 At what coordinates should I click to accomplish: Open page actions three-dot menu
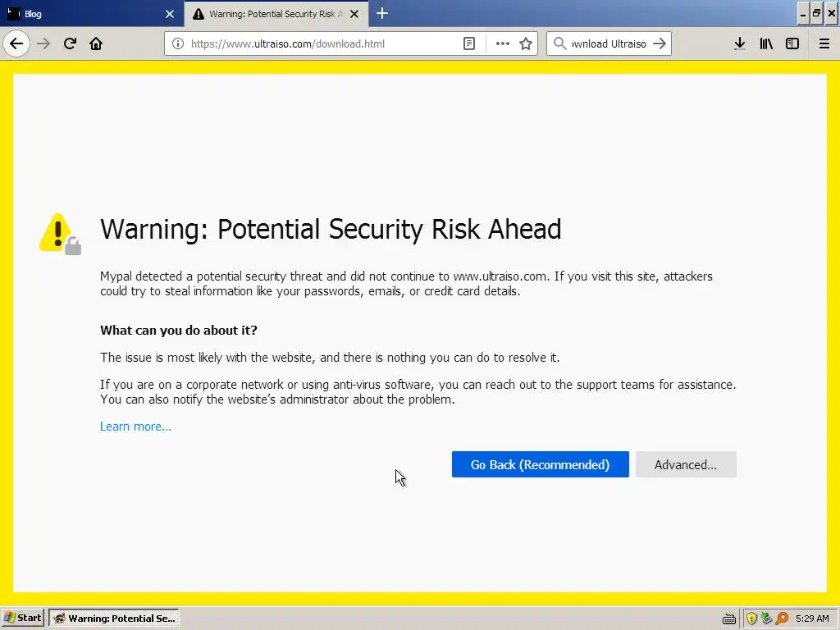tap(503, 44)
